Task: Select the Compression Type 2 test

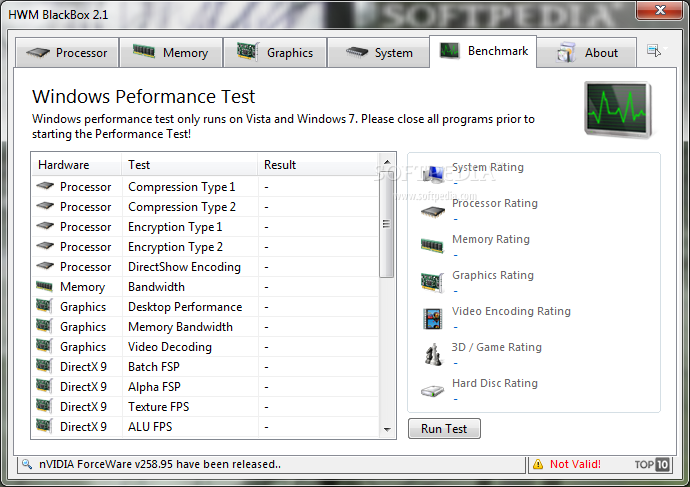Action: click(205, 207)
